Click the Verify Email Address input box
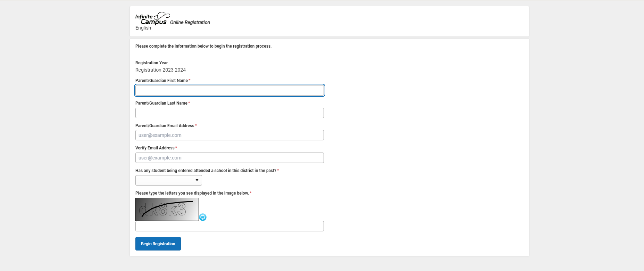644x271 pixels. coord(229,158)
